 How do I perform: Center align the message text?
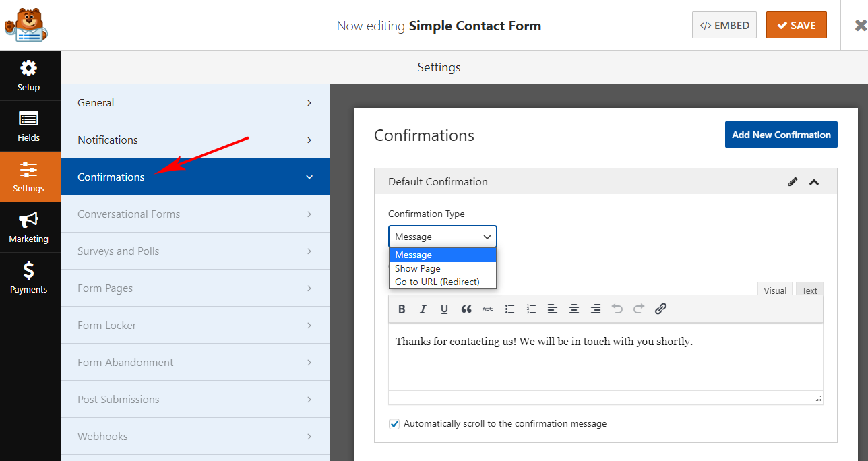click(x=574, y=309)
